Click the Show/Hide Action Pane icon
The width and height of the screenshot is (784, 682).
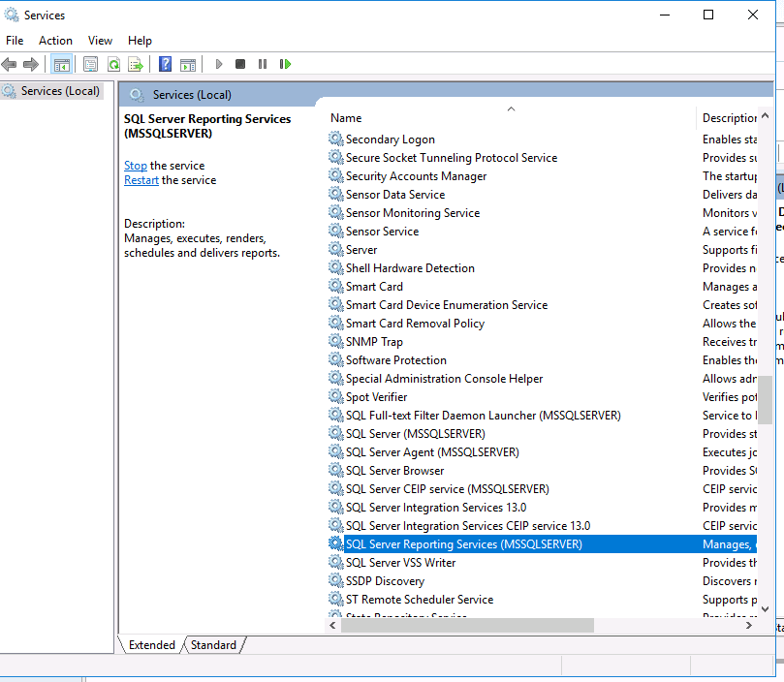188,65
